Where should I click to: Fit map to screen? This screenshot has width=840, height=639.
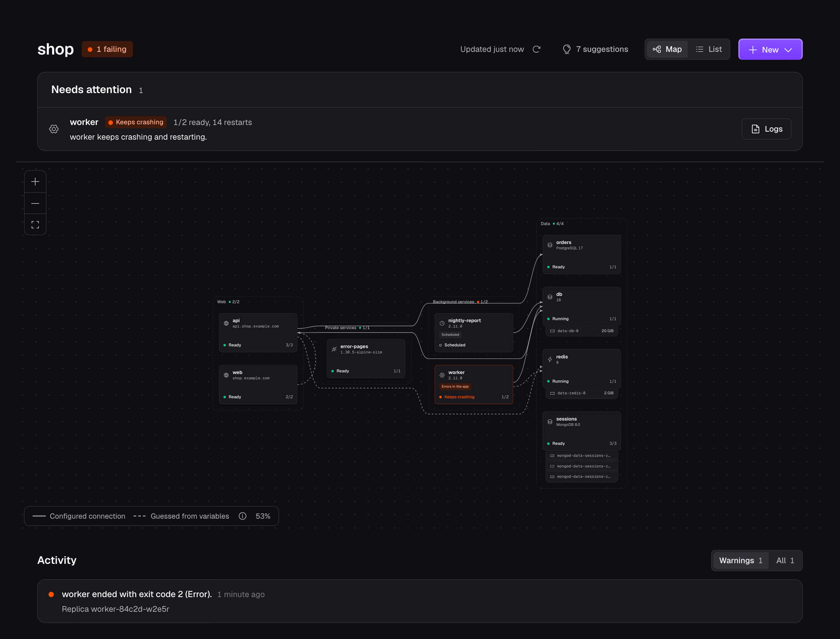tap(35, 225)
